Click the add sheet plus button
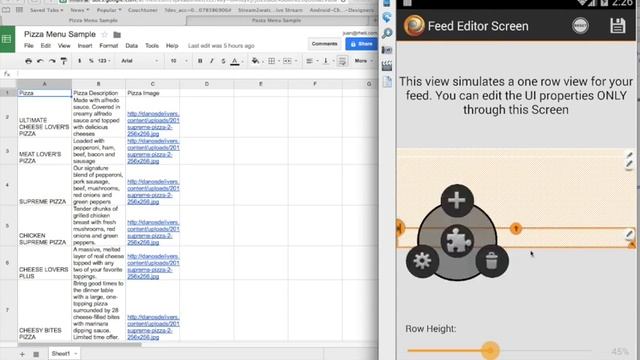640x360 pixels. [x=22, y=354]
